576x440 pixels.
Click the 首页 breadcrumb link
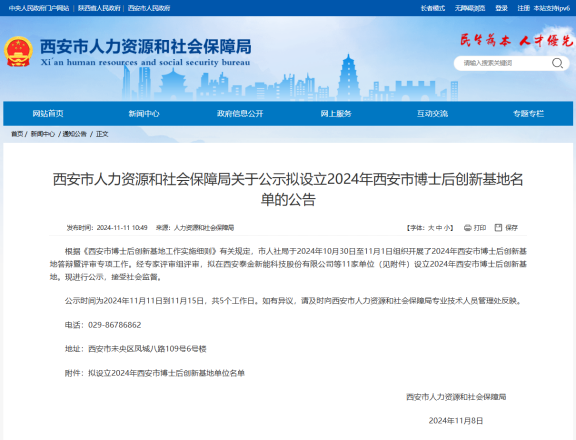pyautogui.click(x=17, y=134)
